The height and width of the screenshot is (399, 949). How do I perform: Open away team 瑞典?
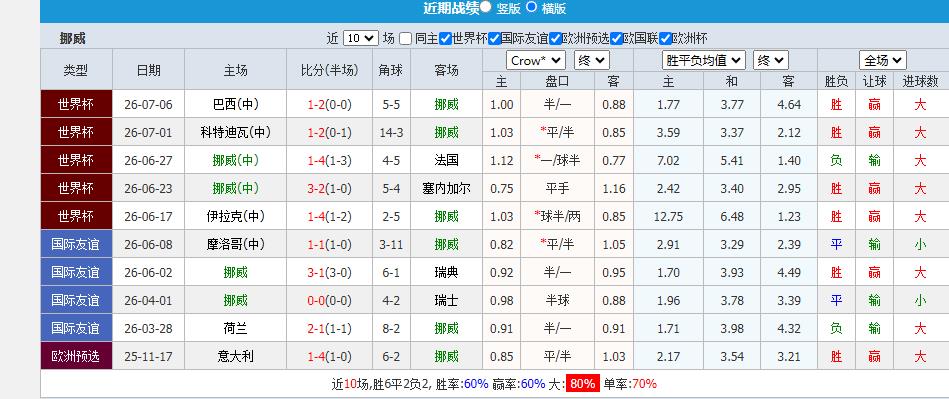(447, 272)
